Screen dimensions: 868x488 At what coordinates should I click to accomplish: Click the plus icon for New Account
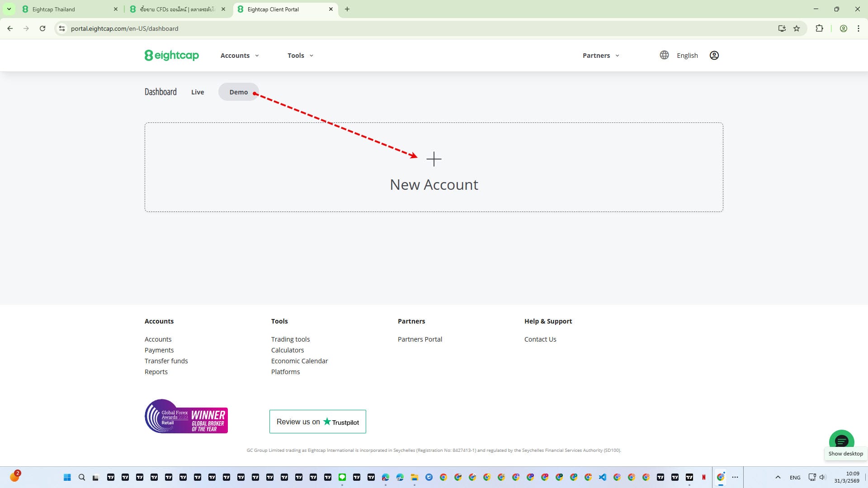(434, 159)
